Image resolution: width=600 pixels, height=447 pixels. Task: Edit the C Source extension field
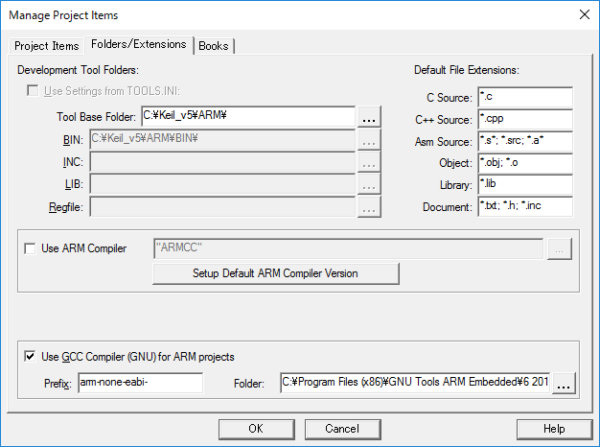pos(525,97)
